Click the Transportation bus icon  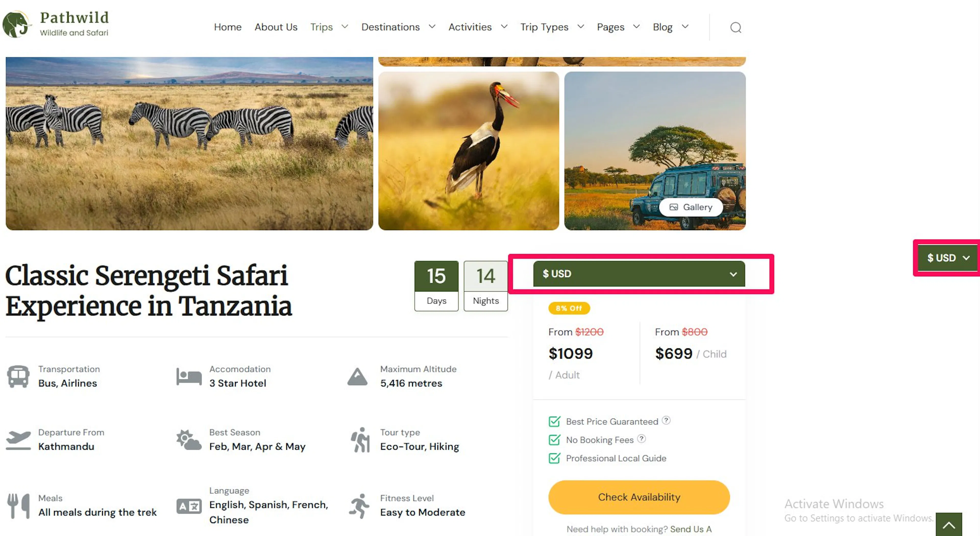pos(18,376)
